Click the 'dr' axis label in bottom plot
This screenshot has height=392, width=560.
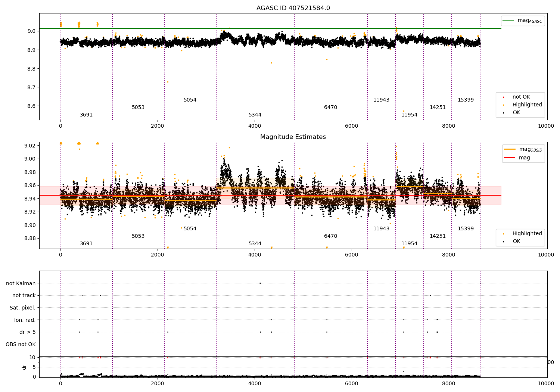[x=24, y=367]
